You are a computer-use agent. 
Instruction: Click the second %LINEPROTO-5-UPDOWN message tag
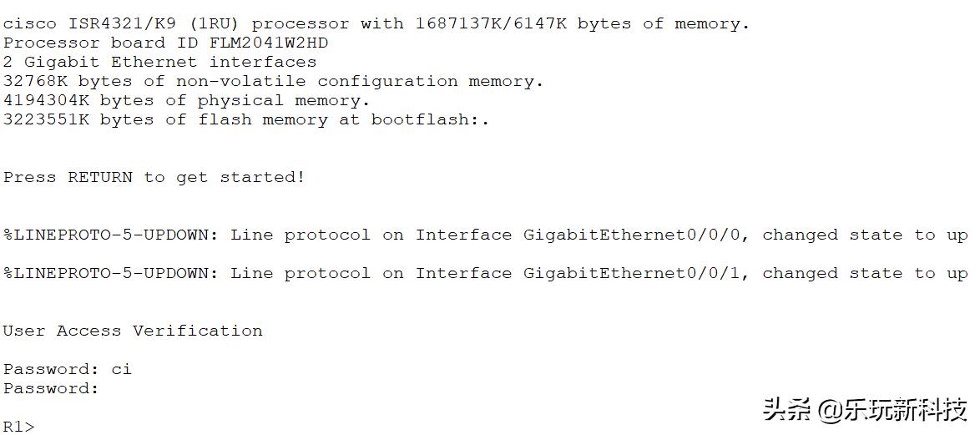click(x=110, y=274)
